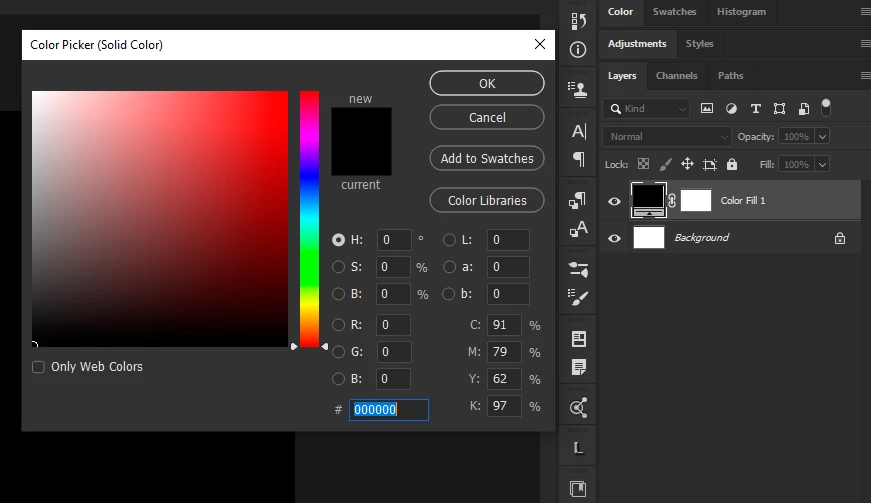The width and height of the screenshot is (871, 503).
Task: Click the link icon on Color Fill 1
Action: (672, 200)
